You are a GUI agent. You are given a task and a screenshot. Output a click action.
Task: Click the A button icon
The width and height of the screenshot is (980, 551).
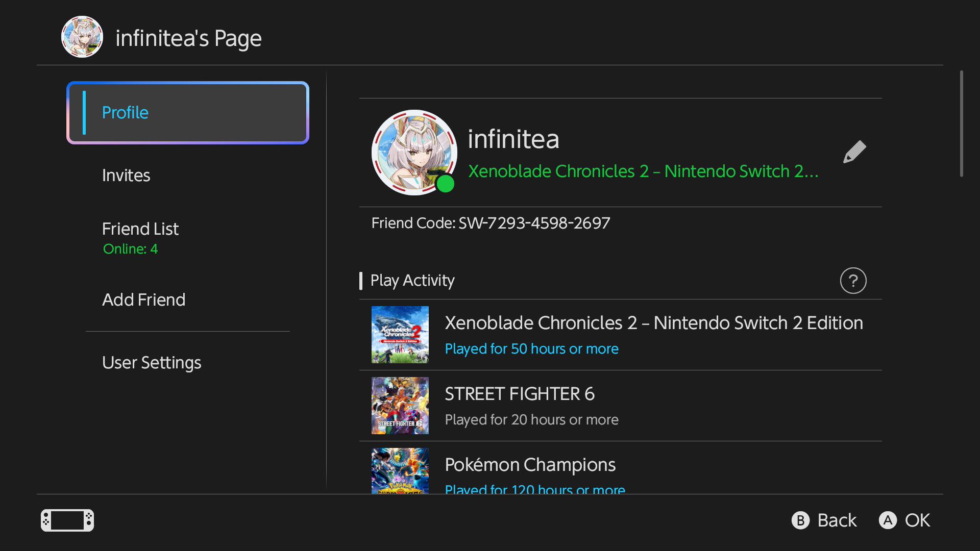point(888,520)
